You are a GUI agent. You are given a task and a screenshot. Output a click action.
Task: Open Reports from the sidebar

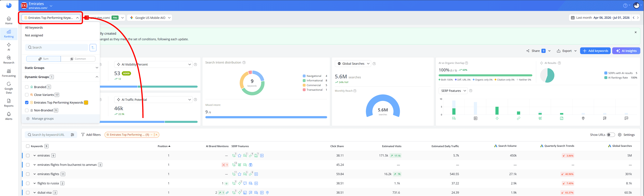9,103
